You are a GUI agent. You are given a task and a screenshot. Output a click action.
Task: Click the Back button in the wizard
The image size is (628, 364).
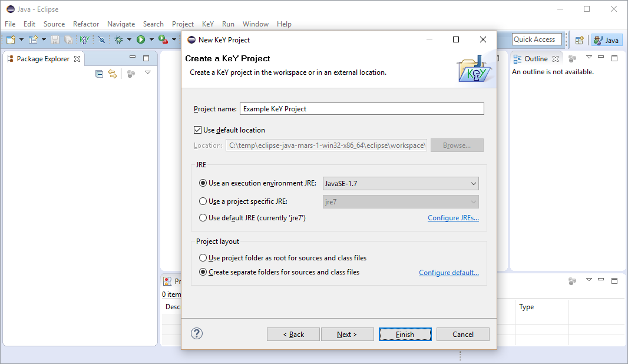[x=293, y=335]
